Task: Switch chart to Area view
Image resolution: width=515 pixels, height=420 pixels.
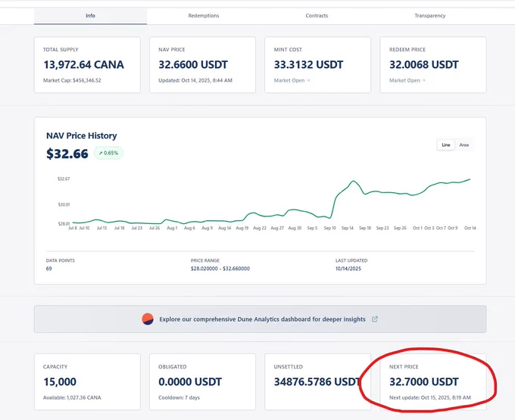Action: tap(463, 145)
